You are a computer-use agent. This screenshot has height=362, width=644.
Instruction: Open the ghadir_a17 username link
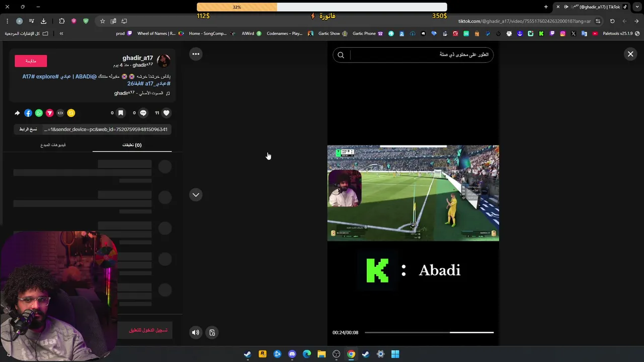(x=137, y=58)
